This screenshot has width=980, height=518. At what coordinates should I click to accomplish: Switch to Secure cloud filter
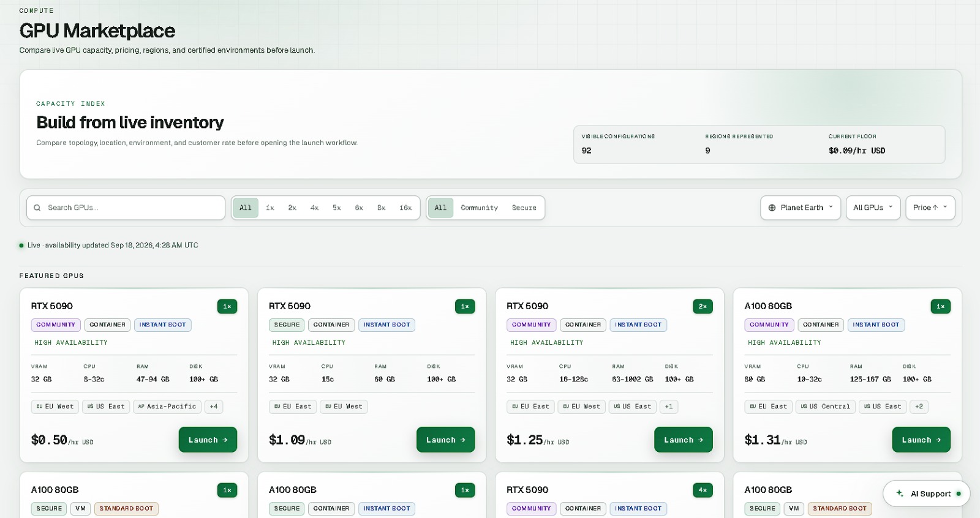click(x=524, y=208)
